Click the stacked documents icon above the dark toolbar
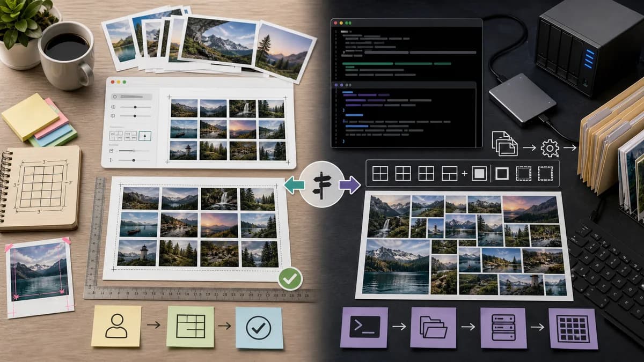 pyautogui.click(x=505, y=143)
